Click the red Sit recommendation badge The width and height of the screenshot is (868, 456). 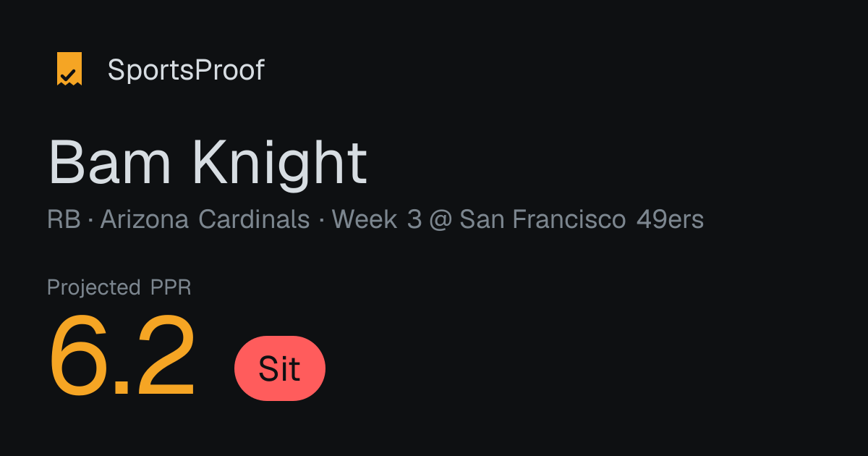[x=280, y=368]
